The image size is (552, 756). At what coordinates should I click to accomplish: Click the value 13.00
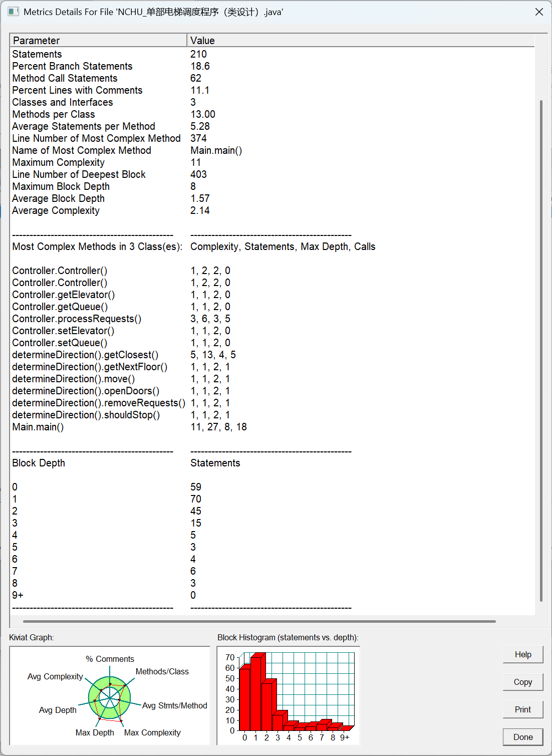(x=203, y=114)
